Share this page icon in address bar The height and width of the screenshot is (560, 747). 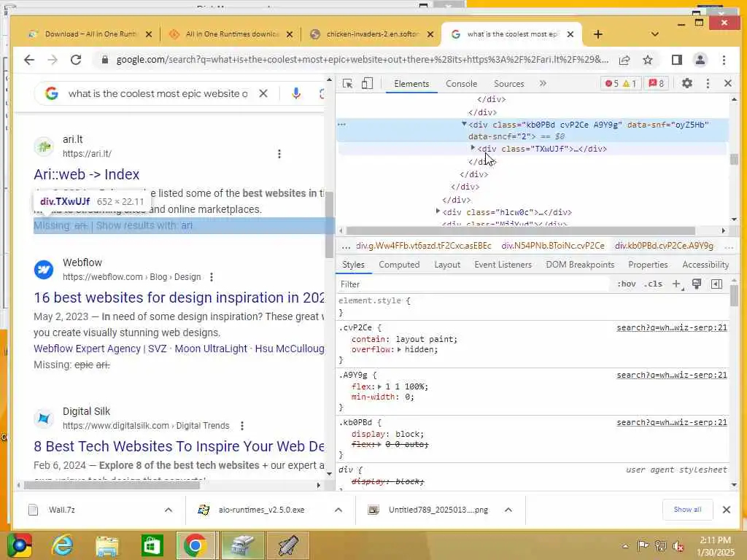pyautogui.click(x=624, y=60)
